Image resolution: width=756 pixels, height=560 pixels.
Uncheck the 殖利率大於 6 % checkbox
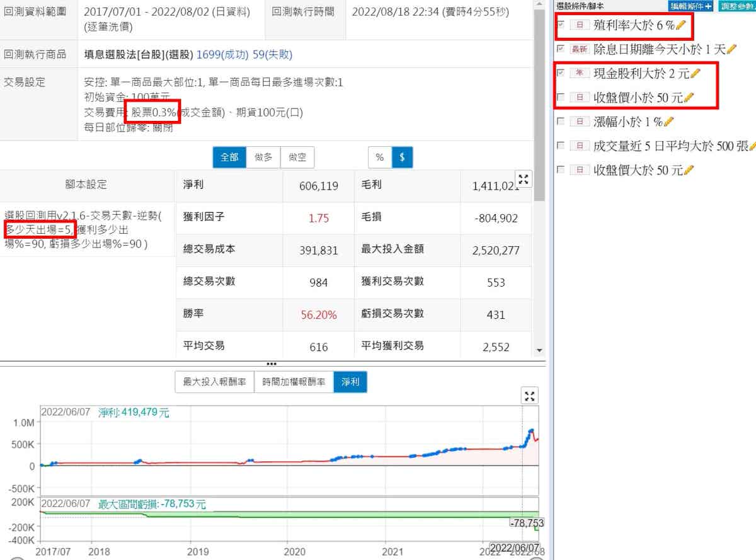[561, 25]
